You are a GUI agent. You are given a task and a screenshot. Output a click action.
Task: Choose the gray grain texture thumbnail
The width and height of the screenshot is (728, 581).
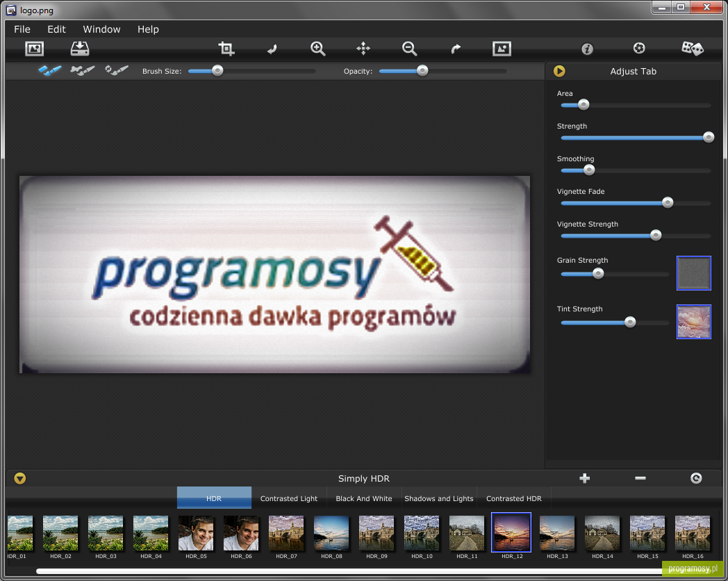[694, 273]
